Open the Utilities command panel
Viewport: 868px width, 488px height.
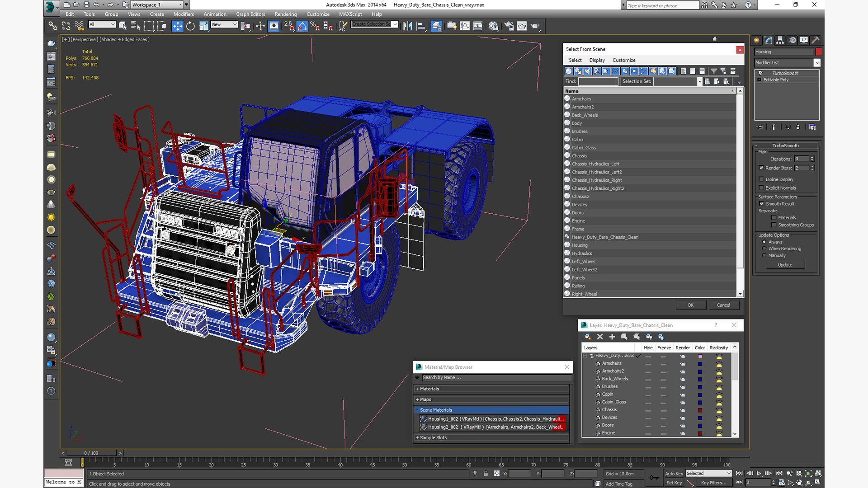(816, 40)
